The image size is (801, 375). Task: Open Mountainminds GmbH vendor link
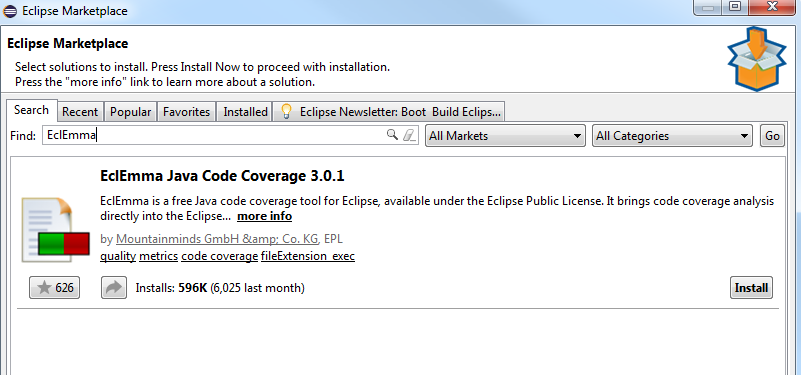tap(218, 239)
